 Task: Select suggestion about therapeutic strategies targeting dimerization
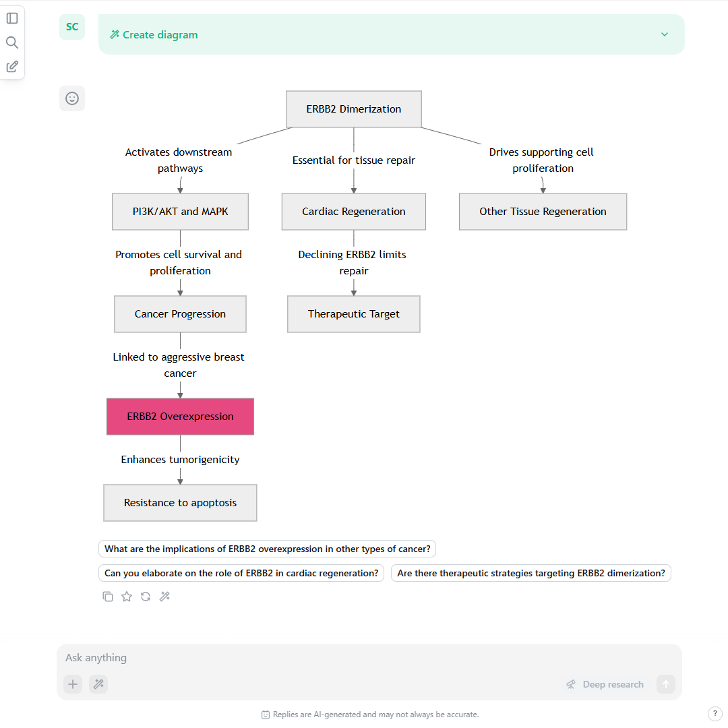tap(531, 573)
